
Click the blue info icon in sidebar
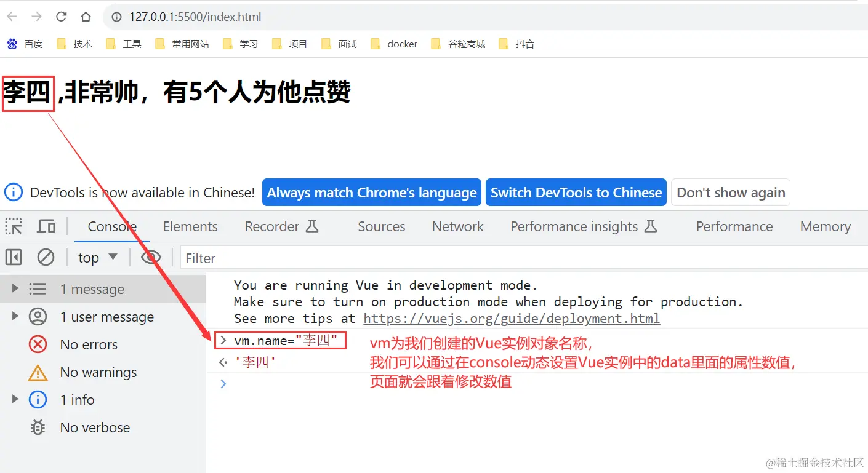point(38,400)
